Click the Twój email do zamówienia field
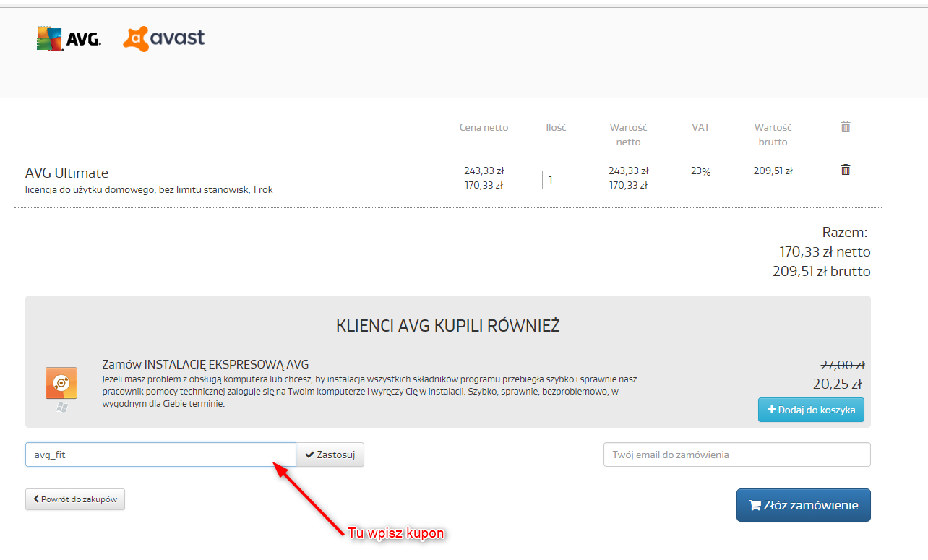This screenshot has height=560, width=928. (737, 455)
